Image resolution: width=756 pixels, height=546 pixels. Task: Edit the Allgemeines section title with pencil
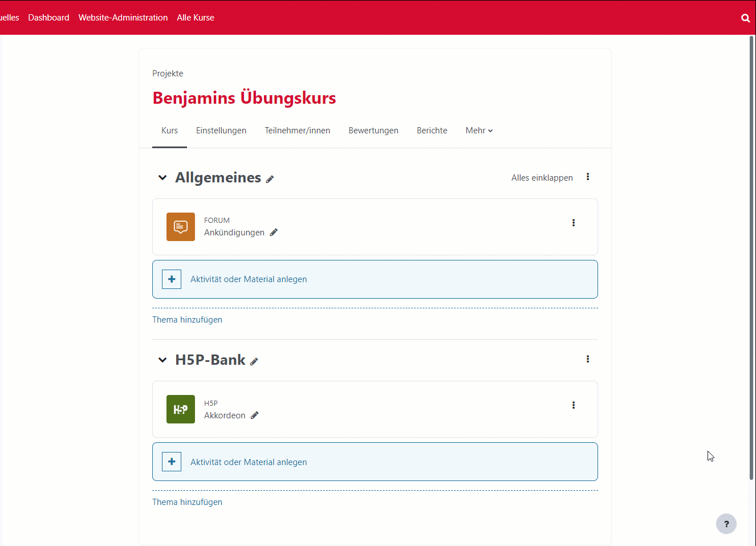click(270, 179)
